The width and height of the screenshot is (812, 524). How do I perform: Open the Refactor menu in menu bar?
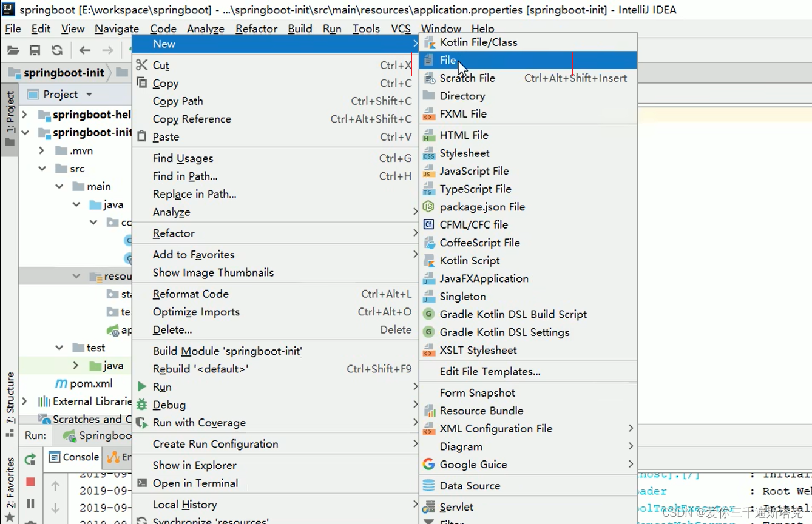(257, 29)
